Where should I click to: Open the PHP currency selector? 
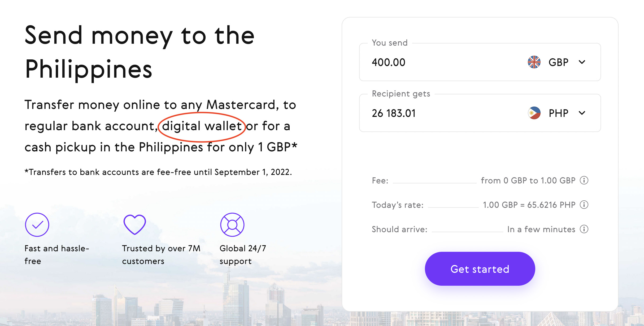coord(556,113)
